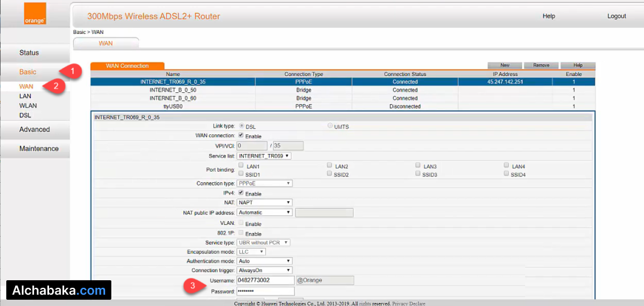
Task: Open the Connection type dropdown
Action: click(x=265, y=183)
